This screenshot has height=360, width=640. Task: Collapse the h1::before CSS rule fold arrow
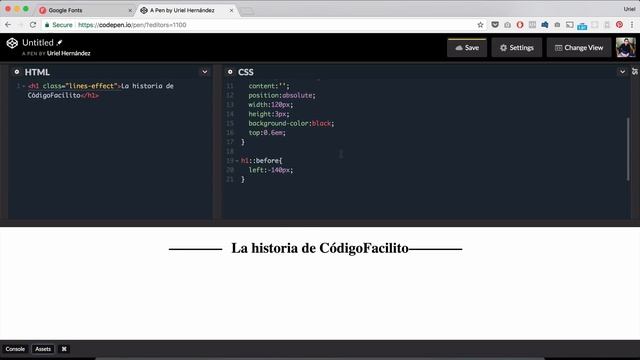tap(237, 161)
